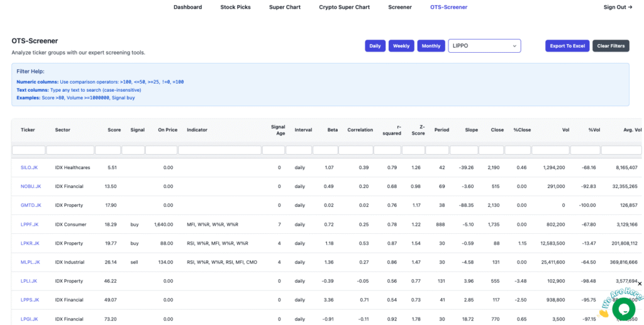Expand the LIPPO ticker group dropdown

[484, 46]
